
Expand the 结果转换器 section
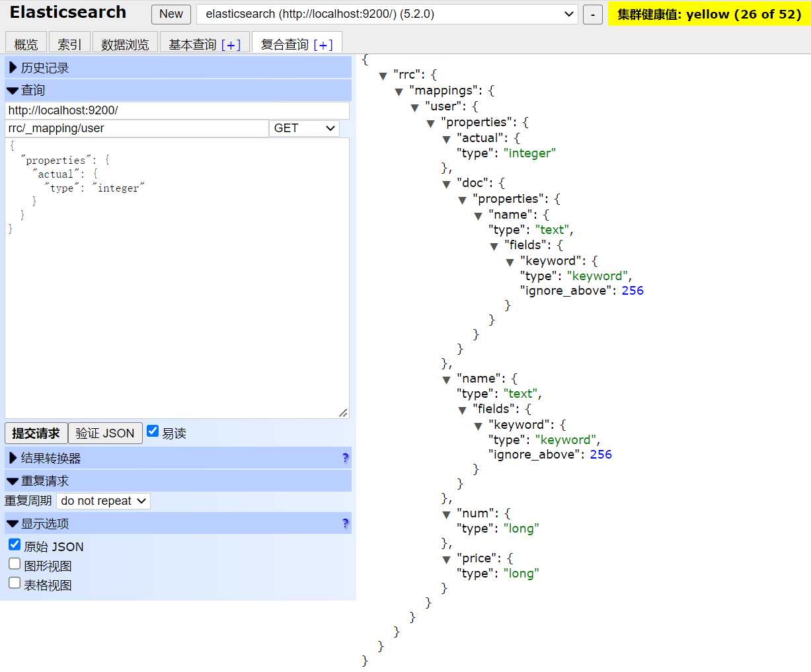pos(178,458)
